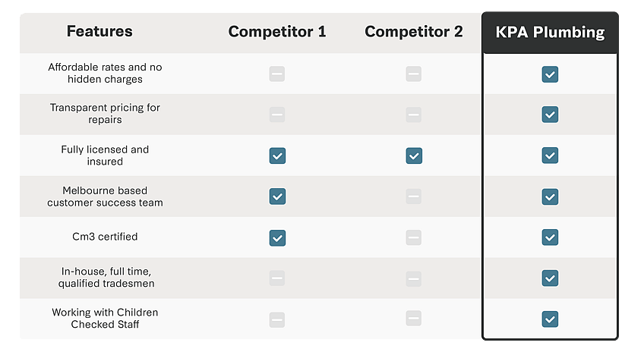Image resolution: width=644 pixels, height=352 pixels.
Task: Click Competitor 1 Cm3 certified checkbox
Action: click(x=277, y=237)
